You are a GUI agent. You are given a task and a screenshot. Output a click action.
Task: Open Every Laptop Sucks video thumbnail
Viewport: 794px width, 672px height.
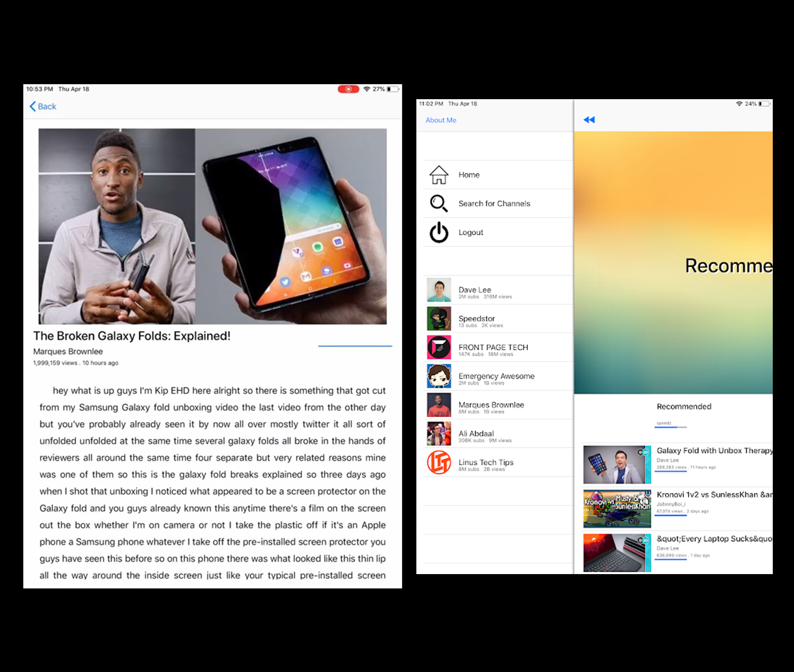coord(617,553)
